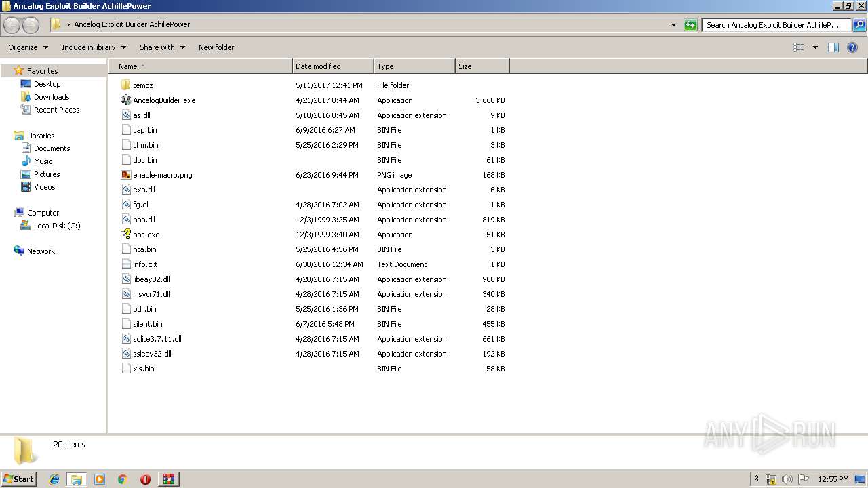
Task: Select the AncalogBuilder.exe application icon
Action: coord(125,100)
